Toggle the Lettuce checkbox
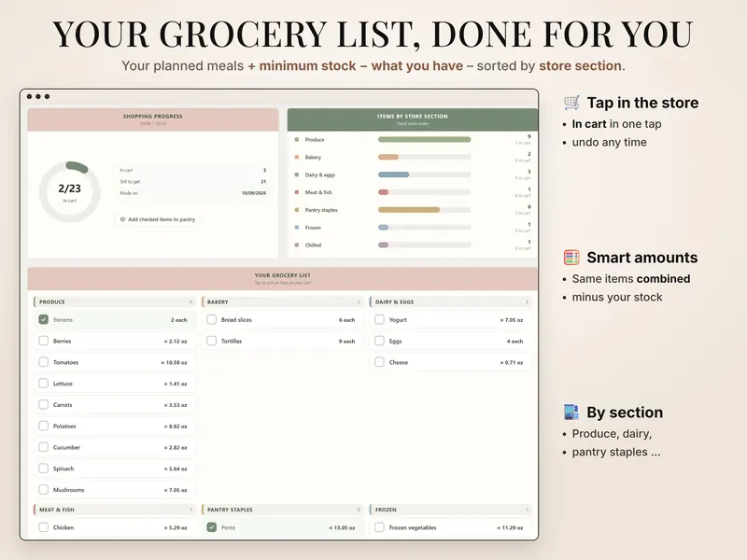This screenshot has height=560, width=747. point(43,384)
